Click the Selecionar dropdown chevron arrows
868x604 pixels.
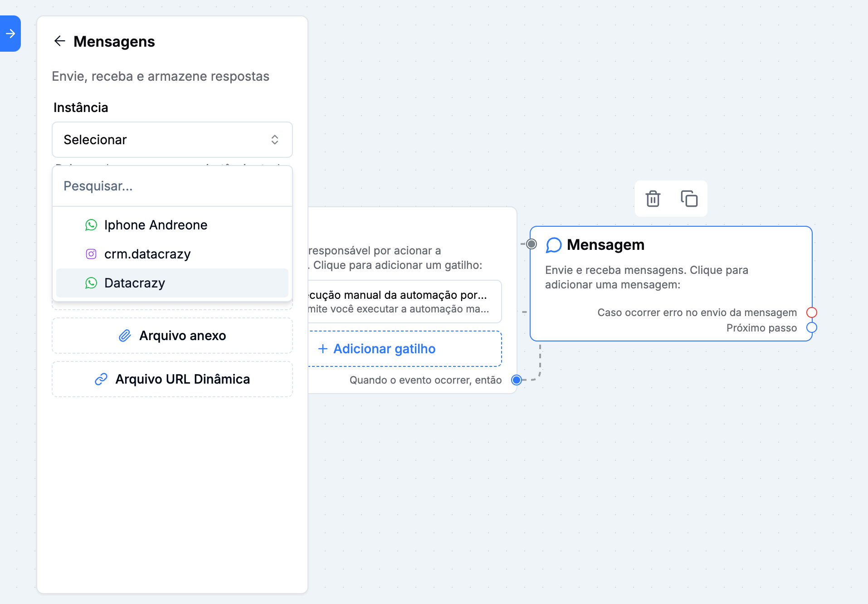click(x=275, y=140)
